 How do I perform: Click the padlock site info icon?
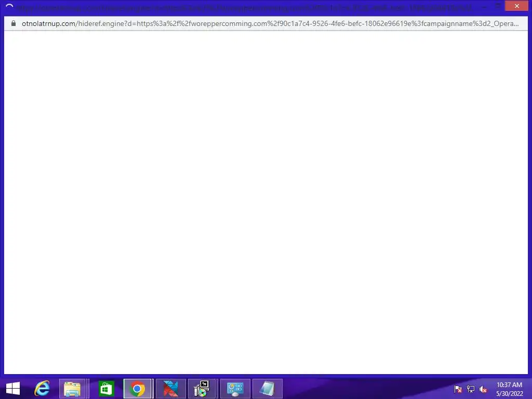(x=13, y=23)
